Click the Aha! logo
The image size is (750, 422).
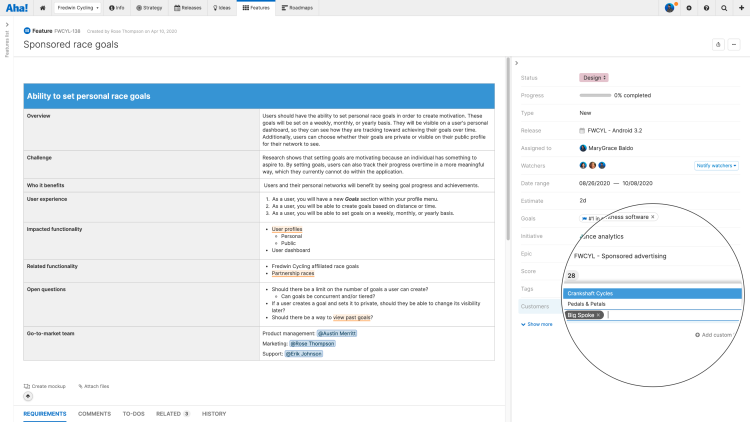[17, 8]
